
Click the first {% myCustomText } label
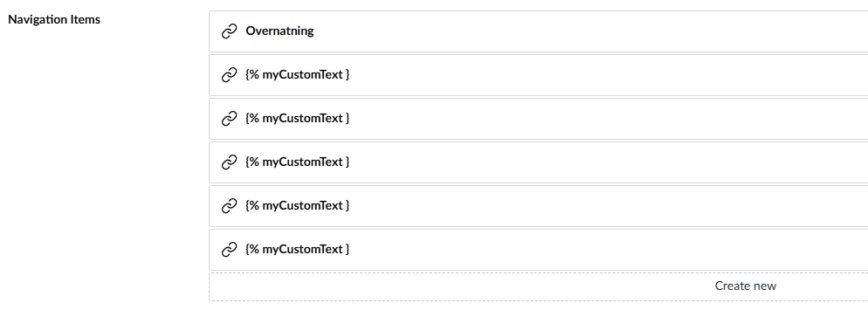coord(297,75)
